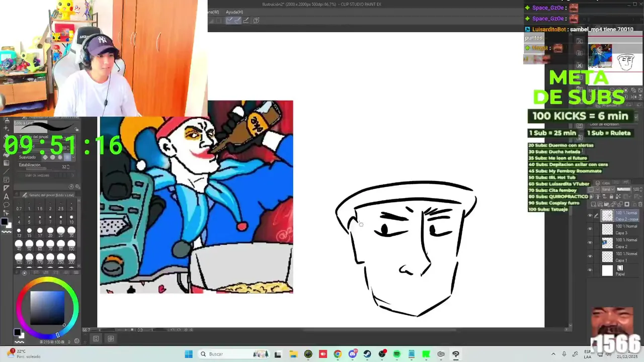Pick a color in the color wheel square
Viewport: 644px width, 362px height.
47,308
